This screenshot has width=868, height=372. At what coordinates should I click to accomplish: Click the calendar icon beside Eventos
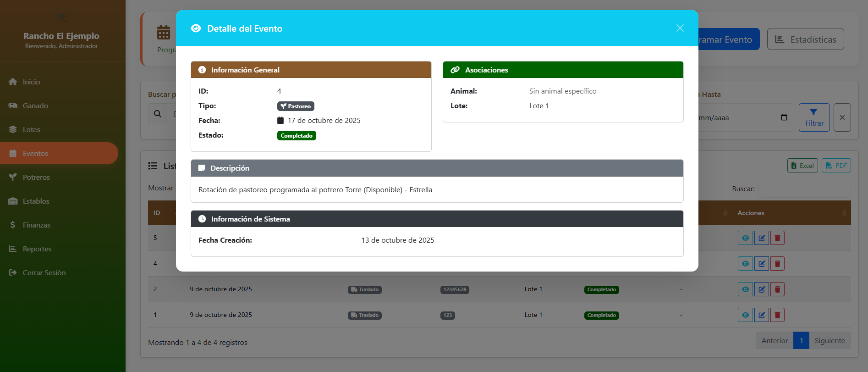[13, 153]
